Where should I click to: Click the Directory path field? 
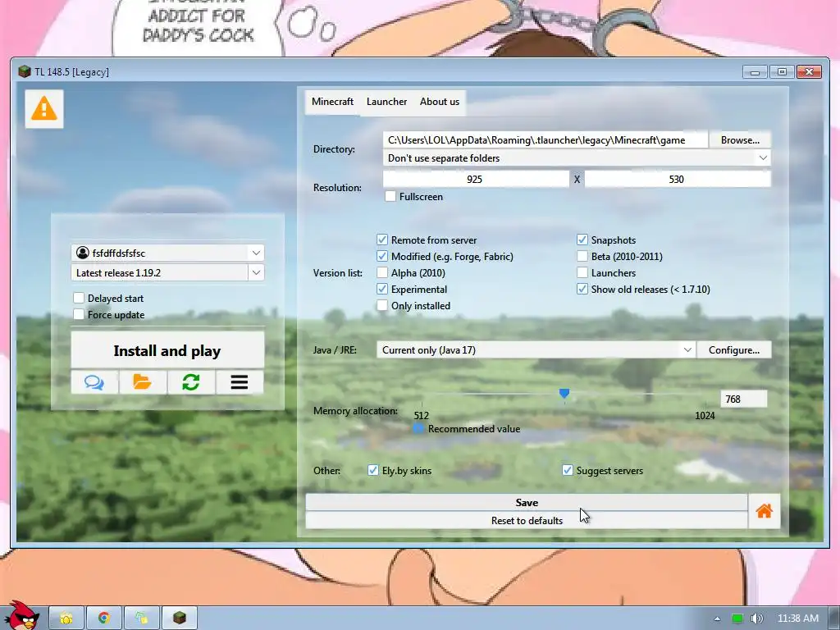click(546, 139)
